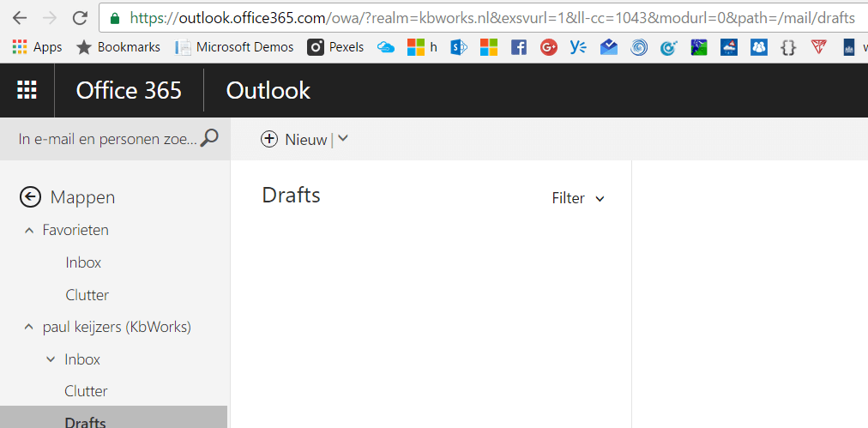Expand the Inbox chevron under paul keijzers

click(x=51, y=360)
